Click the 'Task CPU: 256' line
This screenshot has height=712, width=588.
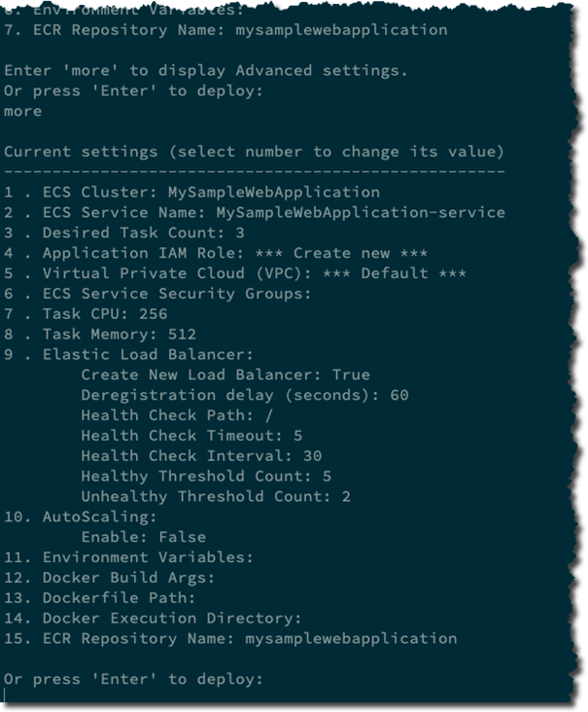(86, 314)
